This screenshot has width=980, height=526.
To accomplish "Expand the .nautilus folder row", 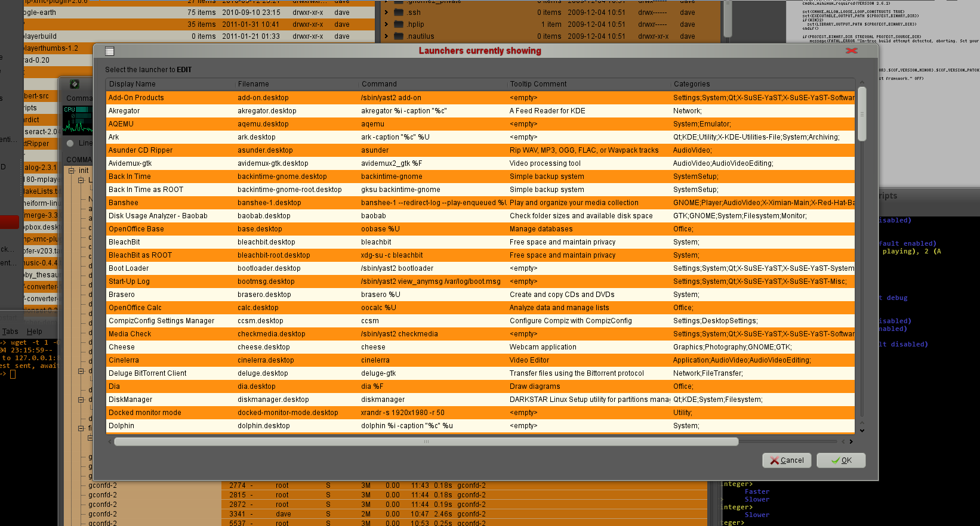I will coord(386,36).
